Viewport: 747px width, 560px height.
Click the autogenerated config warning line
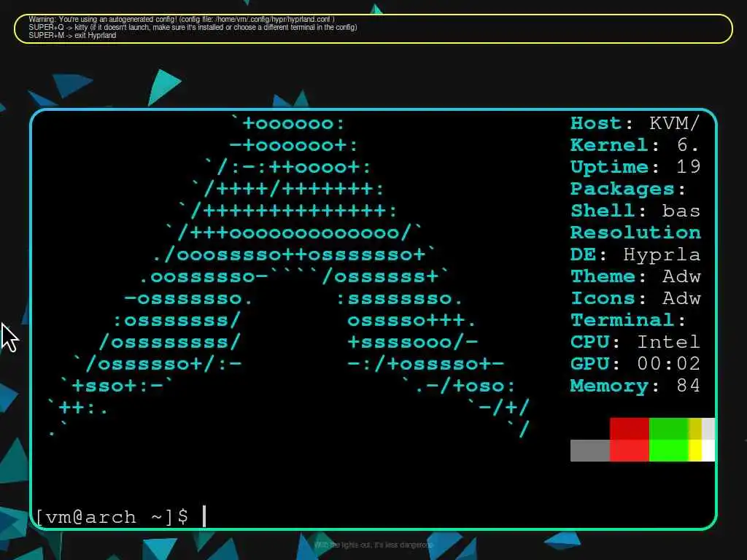click(182, 20)
